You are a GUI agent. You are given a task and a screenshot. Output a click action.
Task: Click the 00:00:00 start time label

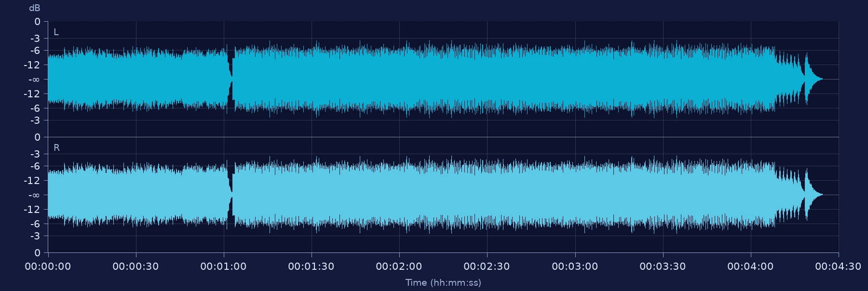coord(48,266)
